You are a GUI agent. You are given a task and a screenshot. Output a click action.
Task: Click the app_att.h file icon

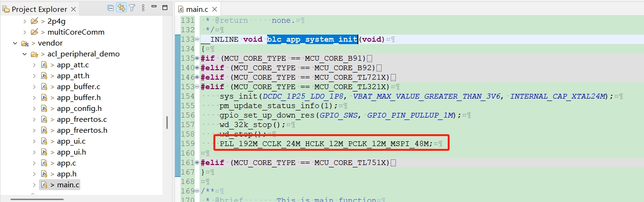44,76
